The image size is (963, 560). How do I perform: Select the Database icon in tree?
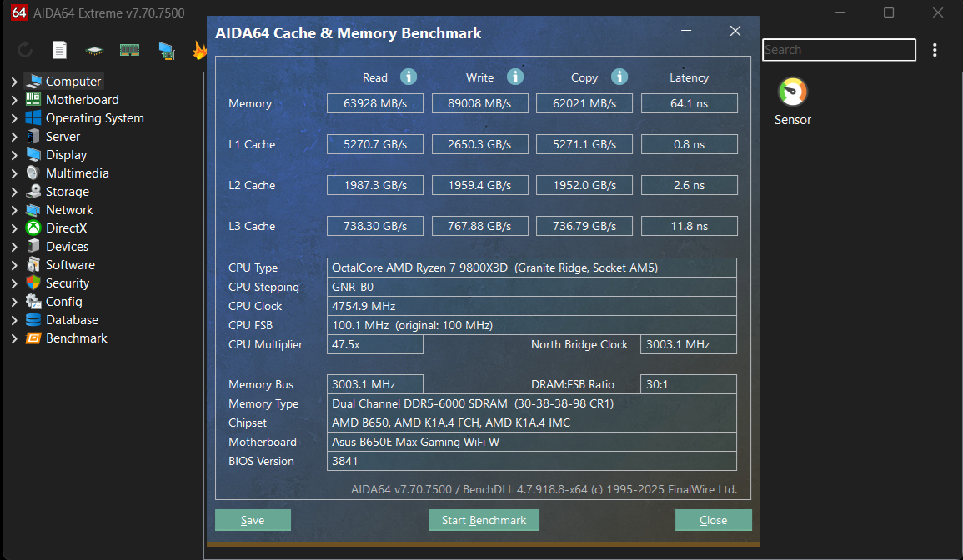tap(33, 320)
